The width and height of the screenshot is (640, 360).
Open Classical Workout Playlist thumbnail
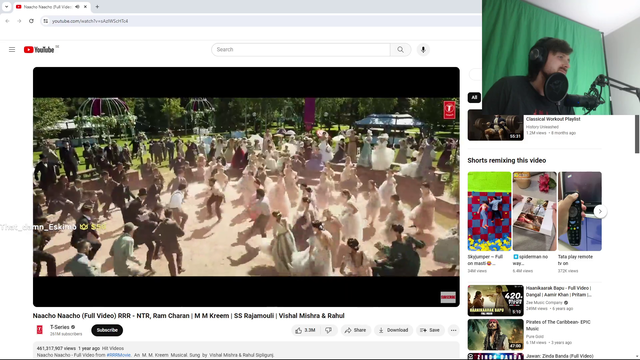coord(495,127)
